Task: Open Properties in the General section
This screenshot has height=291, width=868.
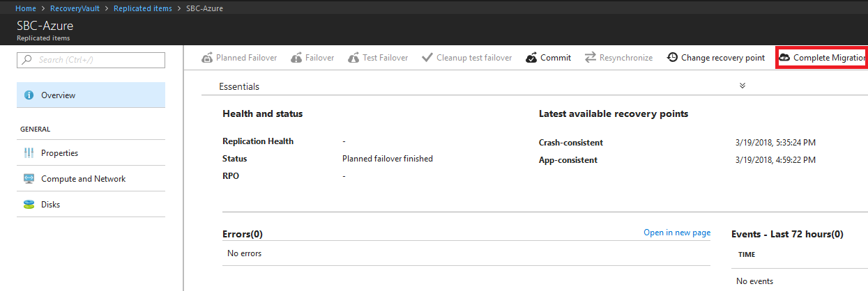Action: 91,153
